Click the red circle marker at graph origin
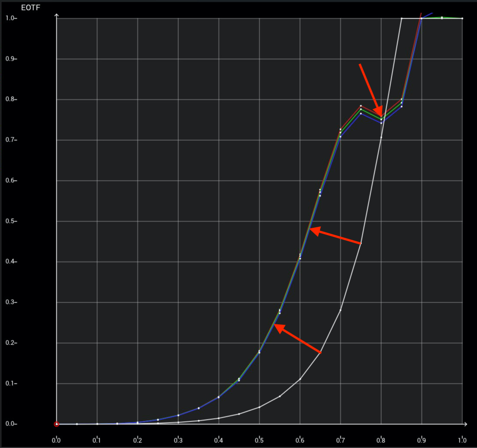The height and width of the screenshot is (448, 477). (x=56, y=424)
